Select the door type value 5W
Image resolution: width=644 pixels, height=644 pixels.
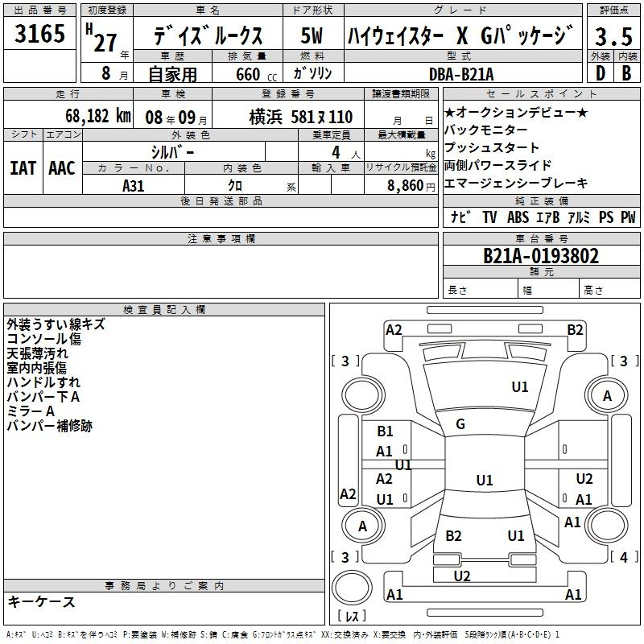pyautogui.click(x=312, y=35)
